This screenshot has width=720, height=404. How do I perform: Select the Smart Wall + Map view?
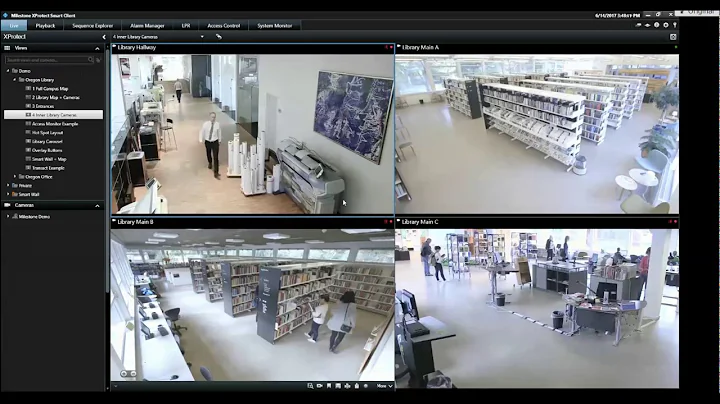[49, 159]
